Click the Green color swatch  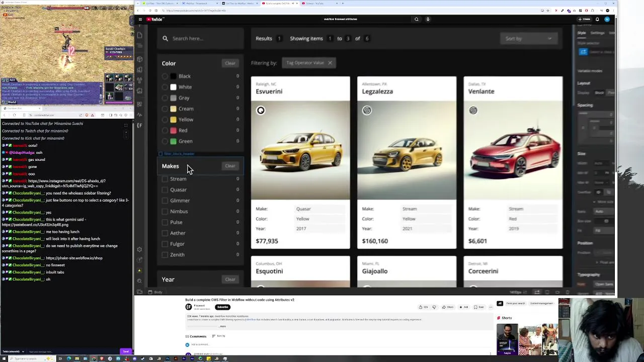click(174, 141)
